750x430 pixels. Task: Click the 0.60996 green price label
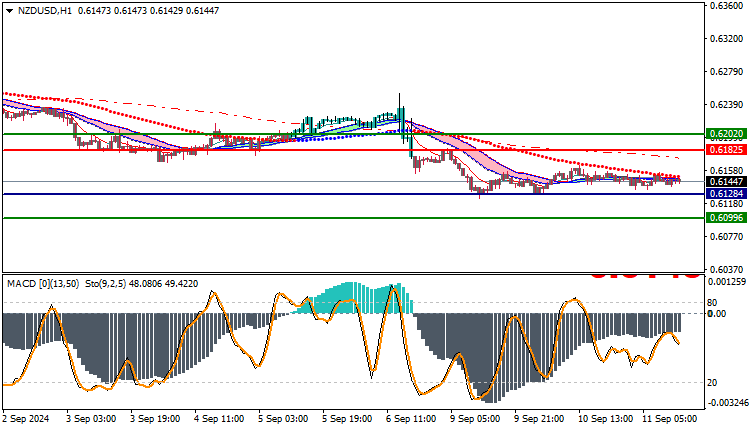point(727,218)
